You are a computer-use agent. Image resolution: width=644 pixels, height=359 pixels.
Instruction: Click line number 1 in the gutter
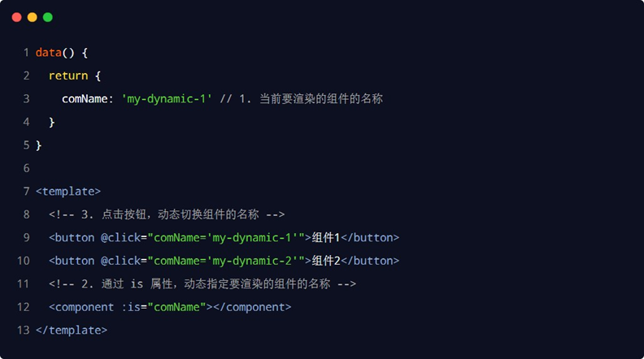pos(26,53)
